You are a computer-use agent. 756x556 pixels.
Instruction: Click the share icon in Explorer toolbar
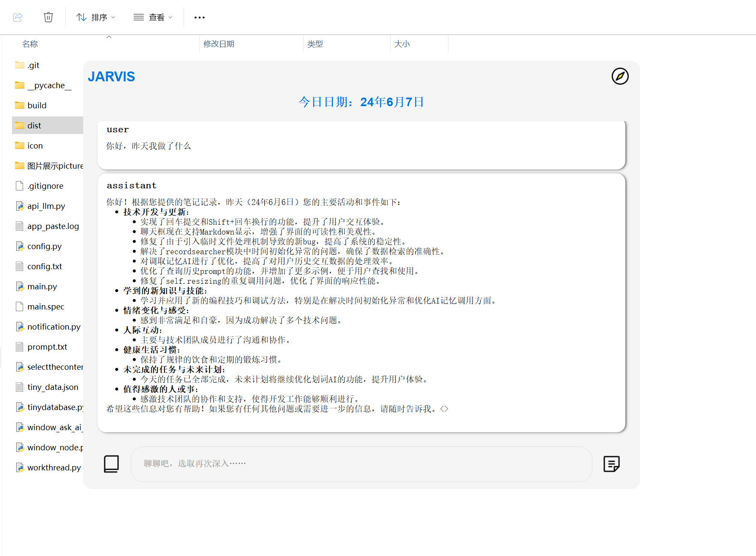(x=18, y=17)
